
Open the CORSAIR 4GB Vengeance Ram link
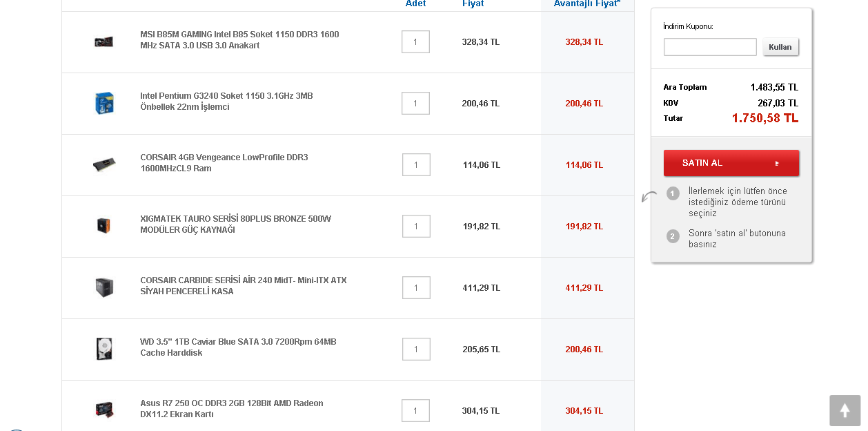(x=224, y=163)
